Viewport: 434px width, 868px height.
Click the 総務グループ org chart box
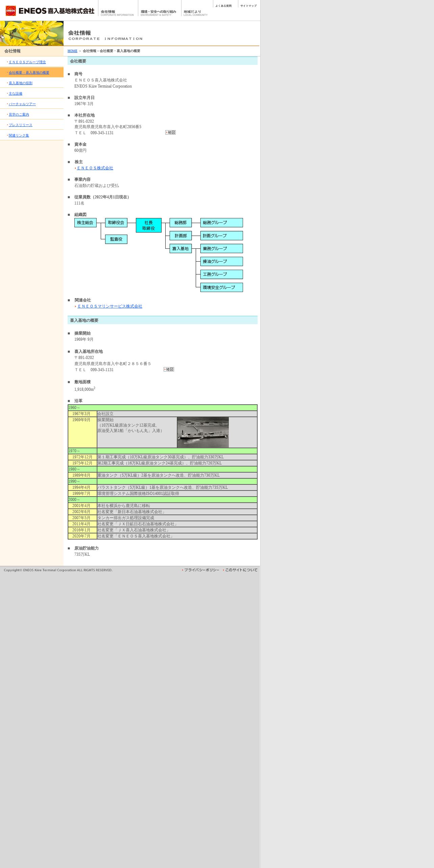(x=222, y=223)
